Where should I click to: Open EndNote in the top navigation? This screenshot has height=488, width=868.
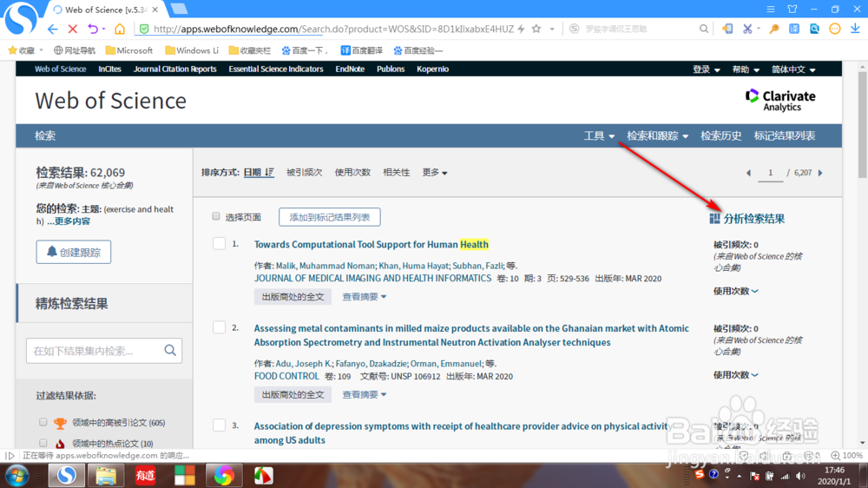click(350, 69)
